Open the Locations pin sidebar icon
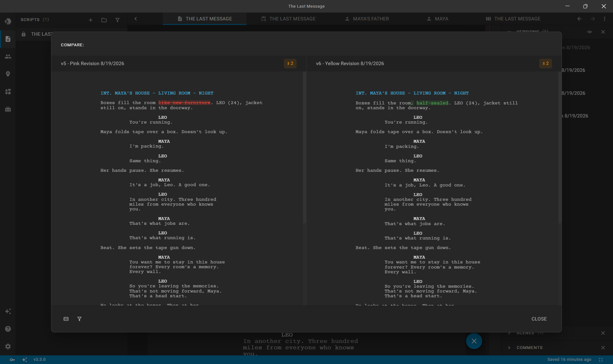 (8, 74)
